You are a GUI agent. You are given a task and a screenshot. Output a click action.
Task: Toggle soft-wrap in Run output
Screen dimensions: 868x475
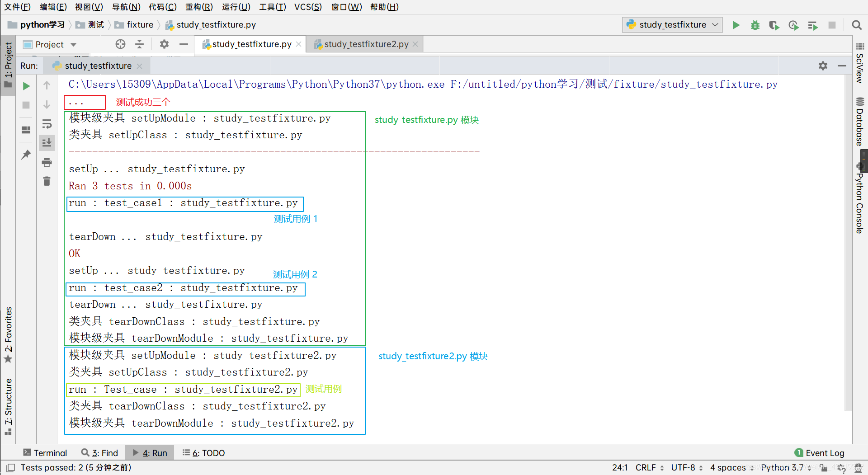point(47,124)
